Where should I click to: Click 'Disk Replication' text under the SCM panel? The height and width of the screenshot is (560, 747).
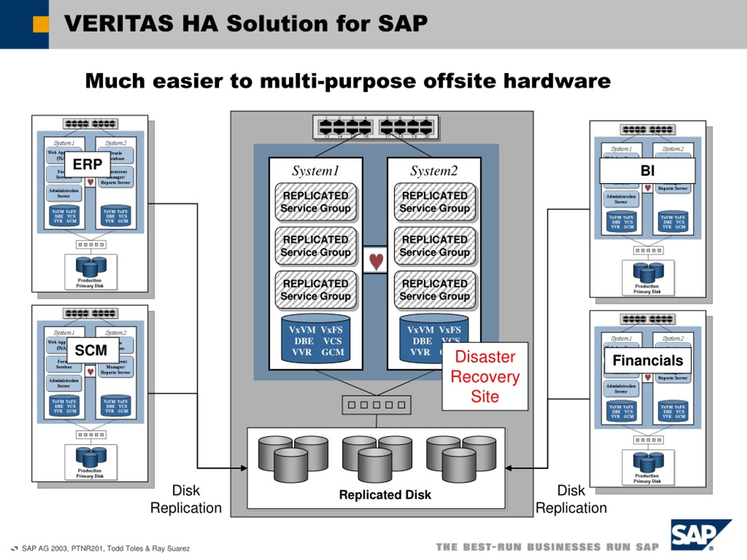186,499
